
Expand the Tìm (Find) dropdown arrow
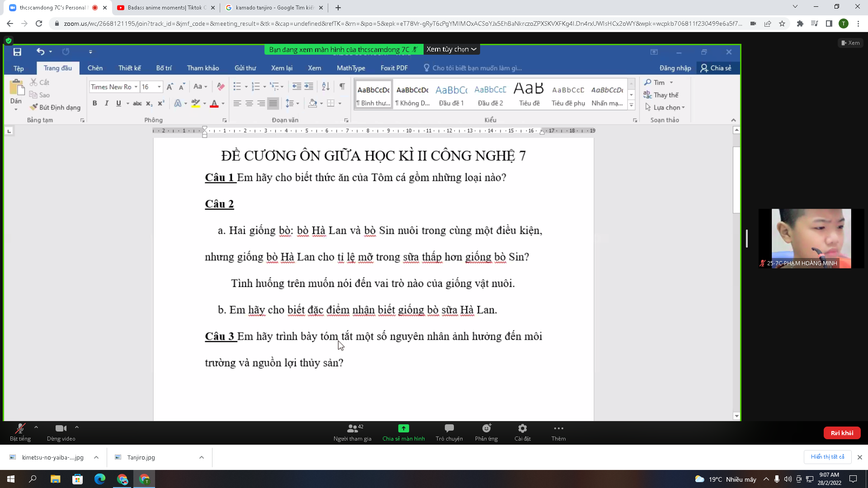pos(671,82)
